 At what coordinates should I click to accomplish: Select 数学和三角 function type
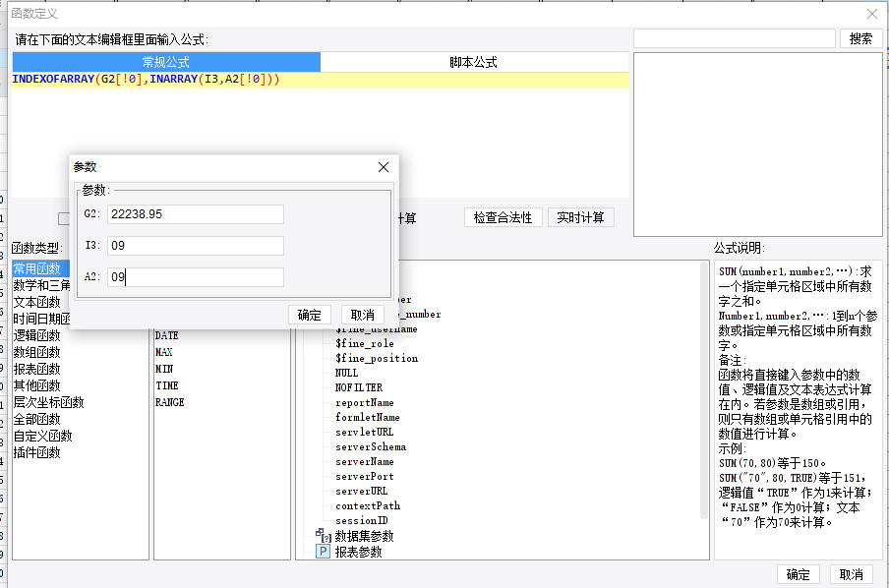click(41, 285)
